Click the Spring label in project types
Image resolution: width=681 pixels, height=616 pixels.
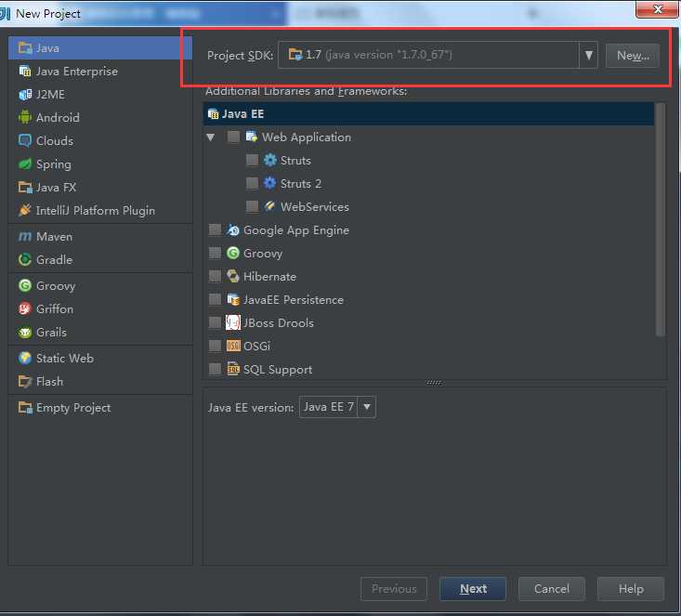click(x=53, y=164)
